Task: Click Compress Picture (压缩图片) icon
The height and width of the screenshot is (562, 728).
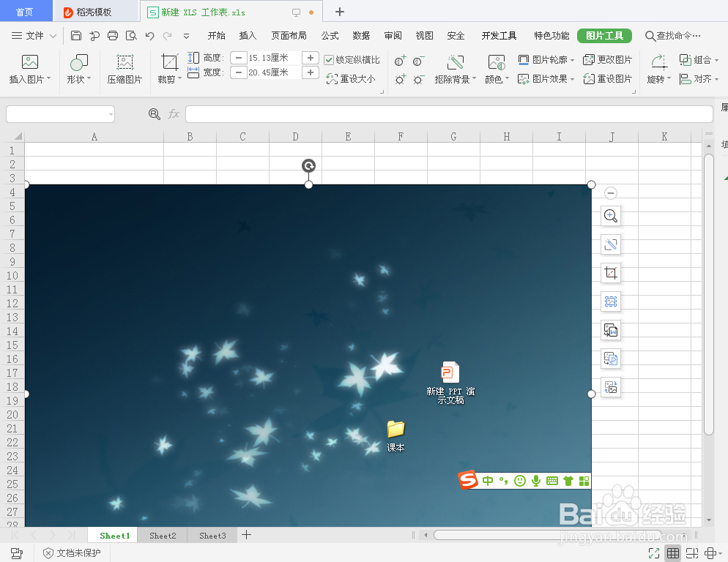Action: [125, 62]
